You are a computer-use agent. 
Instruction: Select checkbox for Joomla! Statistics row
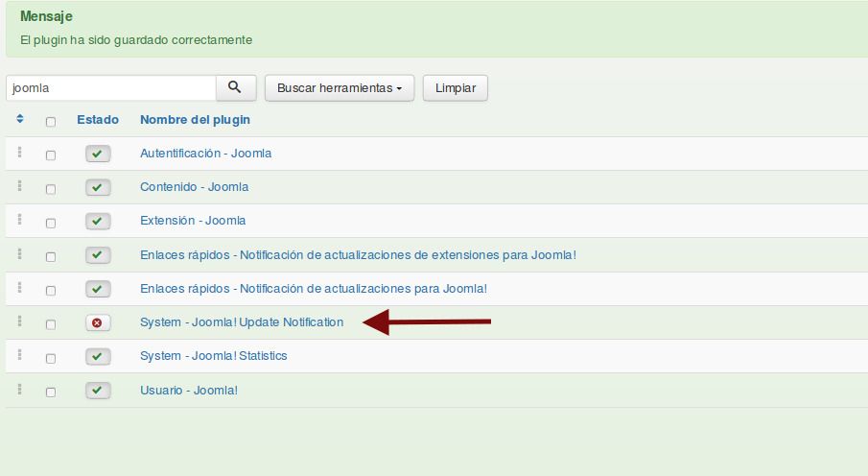(x=51, y=358)
